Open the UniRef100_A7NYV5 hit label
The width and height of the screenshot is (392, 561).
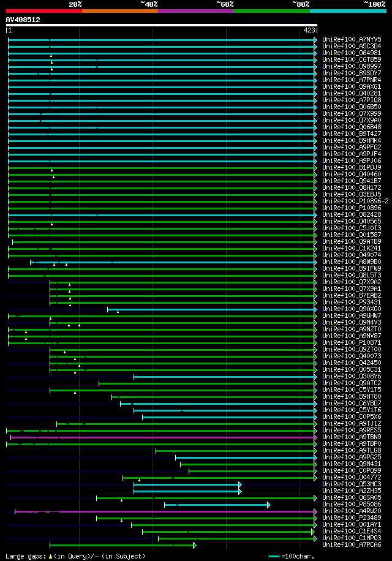pos(352,39)
